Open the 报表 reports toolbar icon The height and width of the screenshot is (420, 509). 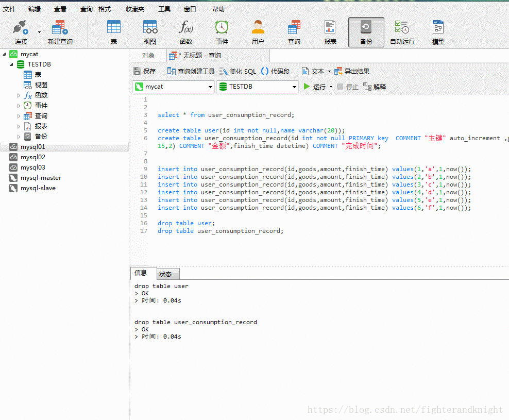click(330, 27)
